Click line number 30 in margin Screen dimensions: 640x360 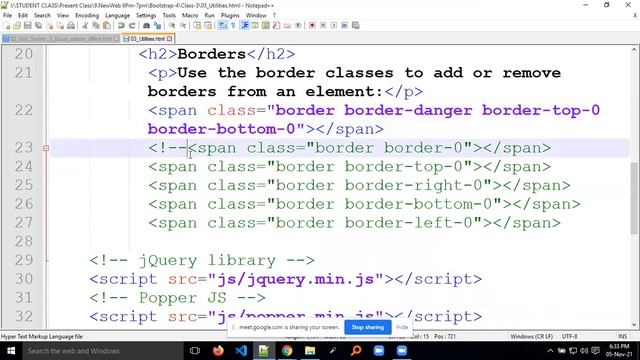[x=24, y=279]
